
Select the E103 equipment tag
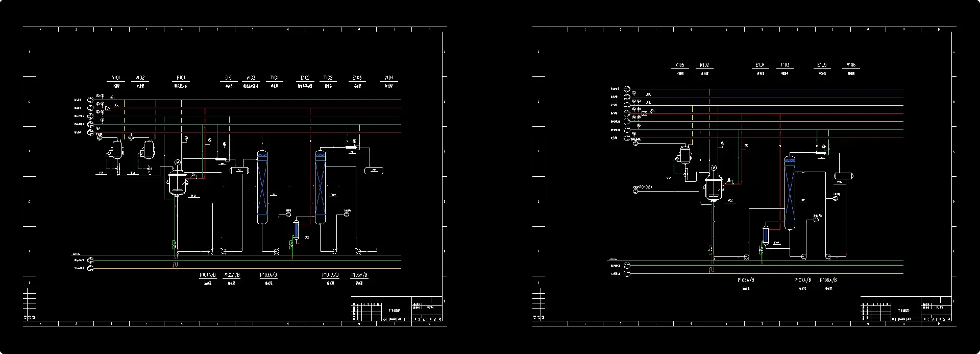coord(357,78)
